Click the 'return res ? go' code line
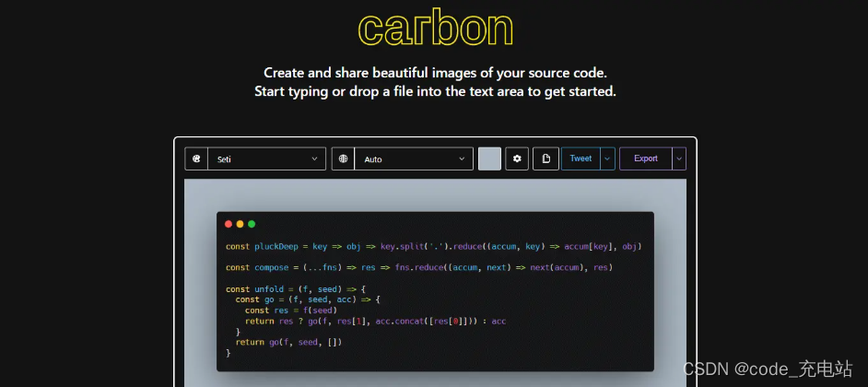The width and height of the screenshot is (868, 387). (375, 321)
